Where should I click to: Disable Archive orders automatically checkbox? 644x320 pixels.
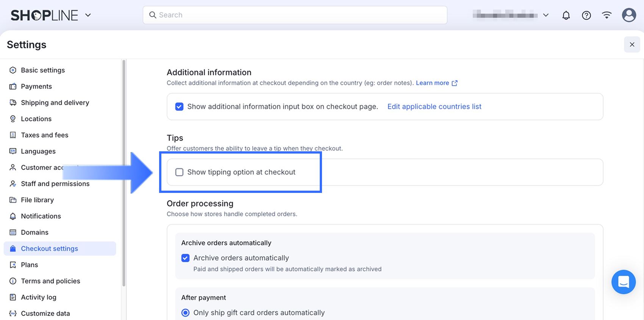[185, 258]
